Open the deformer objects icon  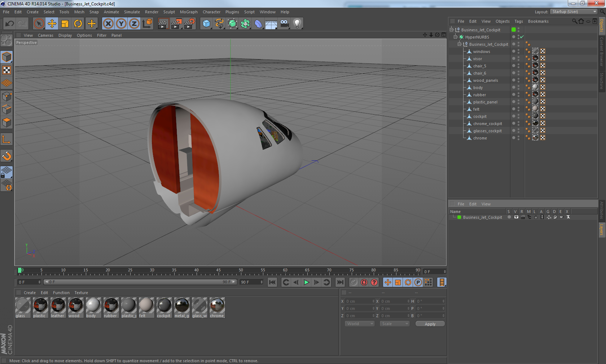point(258,24)
